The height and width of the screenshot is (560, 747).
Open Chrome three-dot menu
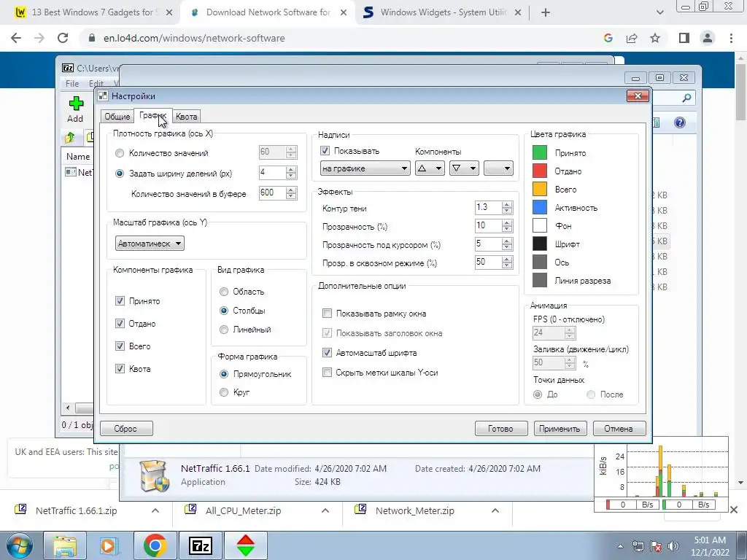(731, 38)
